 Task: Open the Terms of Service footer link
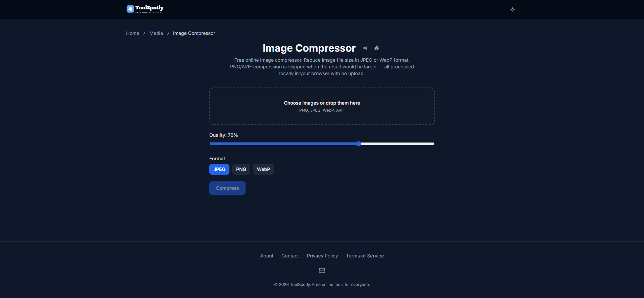[x=365, y=256]
